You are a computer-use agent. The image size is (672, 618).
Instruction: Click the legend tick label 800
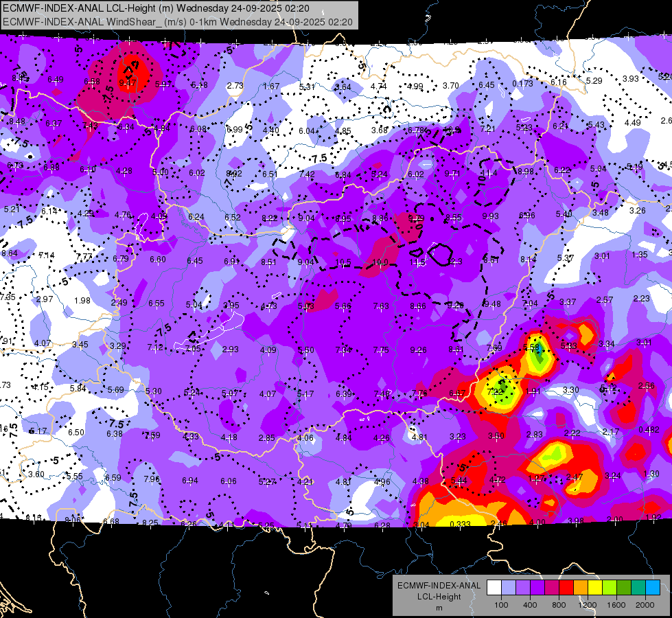[x=559, y=605]
